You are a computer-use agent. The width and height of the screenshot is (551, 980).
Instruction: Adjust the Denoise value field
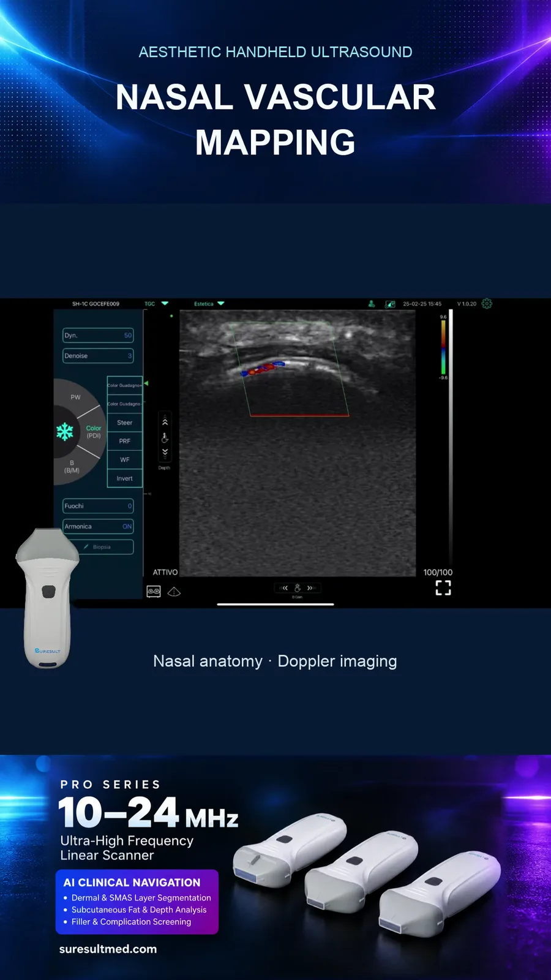99,356
